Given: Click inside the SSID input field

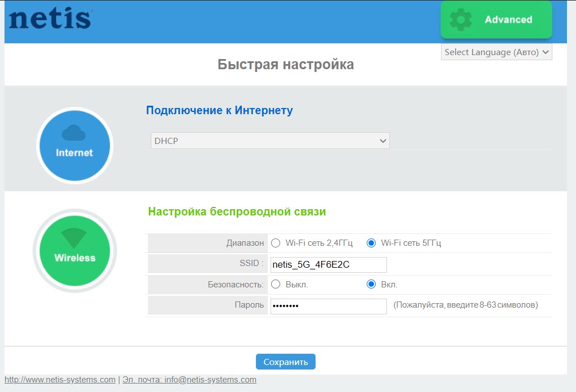Looking at the screenshot, I should [328, 264].
